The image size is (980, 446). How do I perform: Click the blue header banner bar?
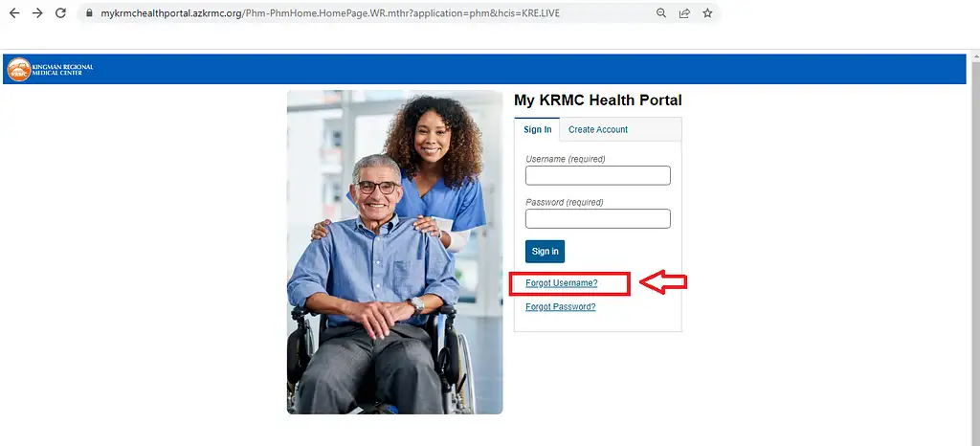[484, 69]
